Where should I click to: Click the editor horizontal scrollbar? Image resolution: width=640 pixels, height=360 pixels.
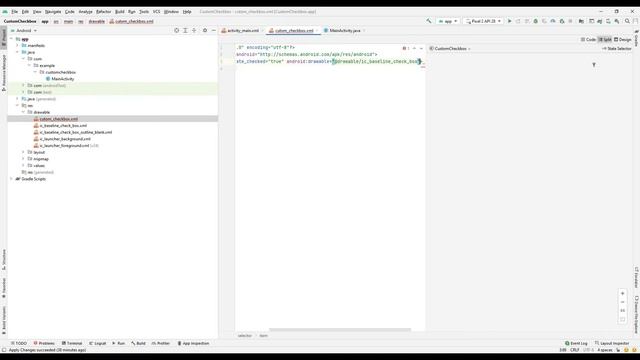pos(340,329)
